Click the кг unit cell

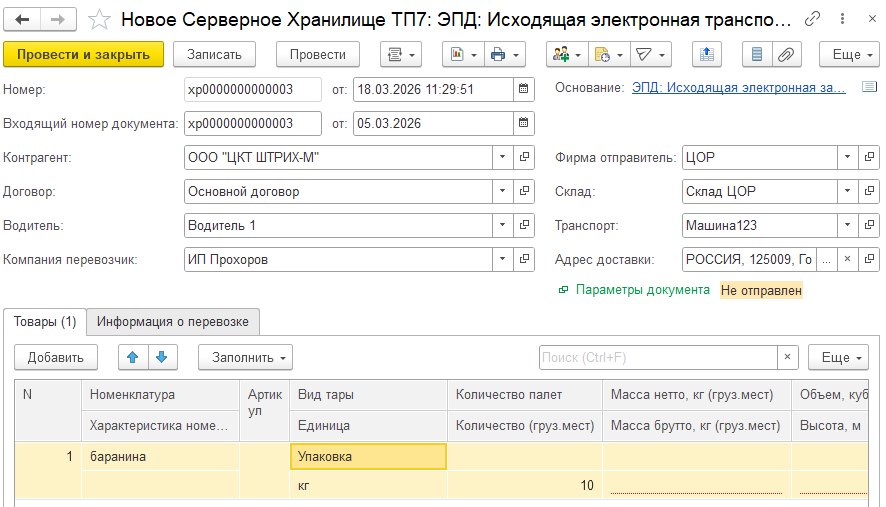[x=368, y=485]
